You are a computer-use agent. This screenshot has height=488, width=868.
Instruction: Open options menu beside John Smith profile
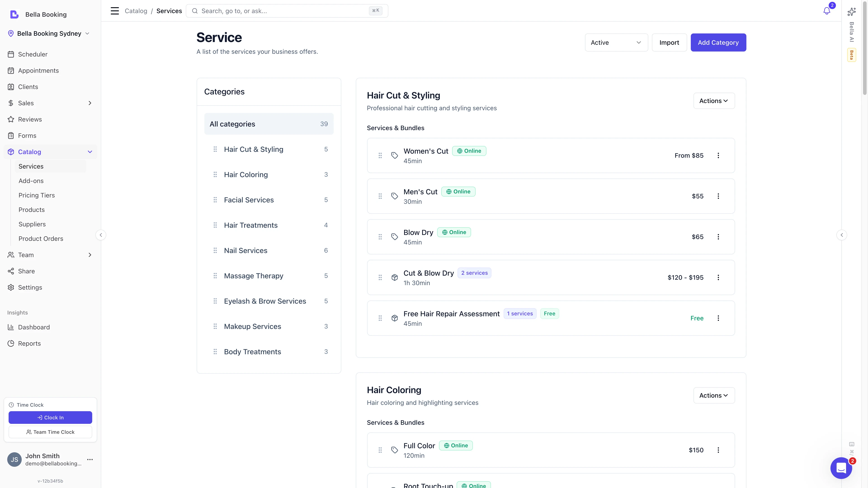pyautogui.click(x=90, y=459)
